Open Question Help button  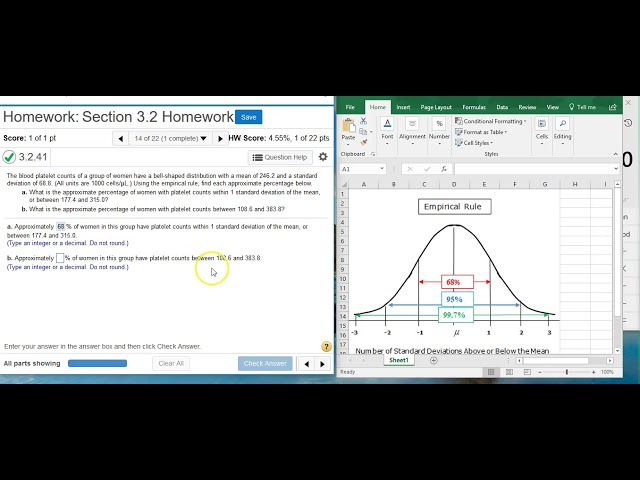coord(280,157)
